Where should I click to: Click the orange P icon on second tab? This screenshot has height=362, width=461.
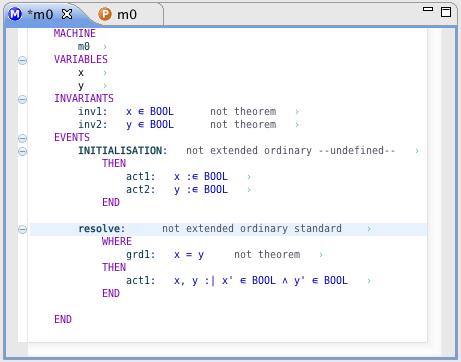pos(105,14)
